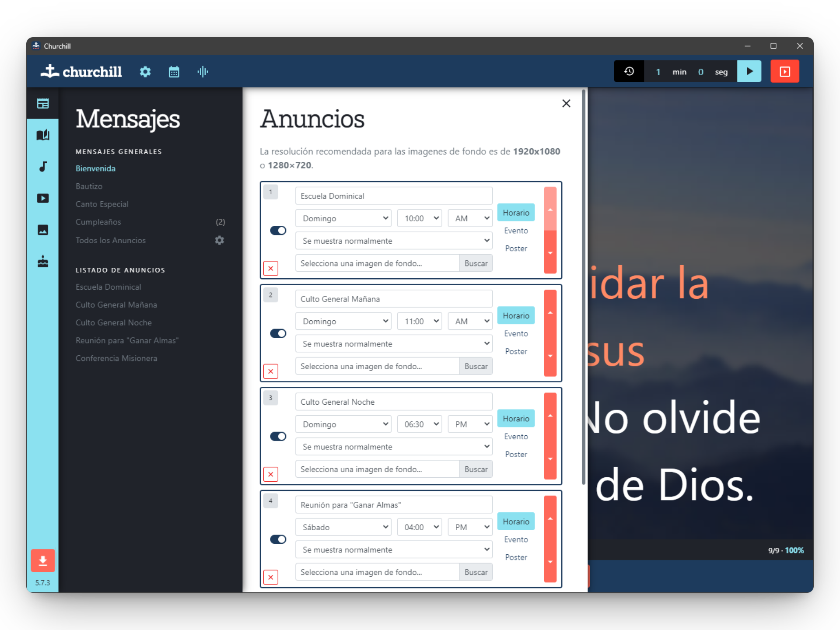Select the Poster tab for Culto General Mañana

516,351
